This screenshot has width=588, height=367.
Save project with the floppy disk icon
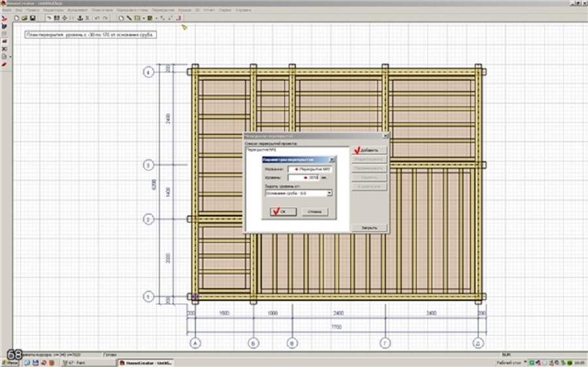(33, 18)
